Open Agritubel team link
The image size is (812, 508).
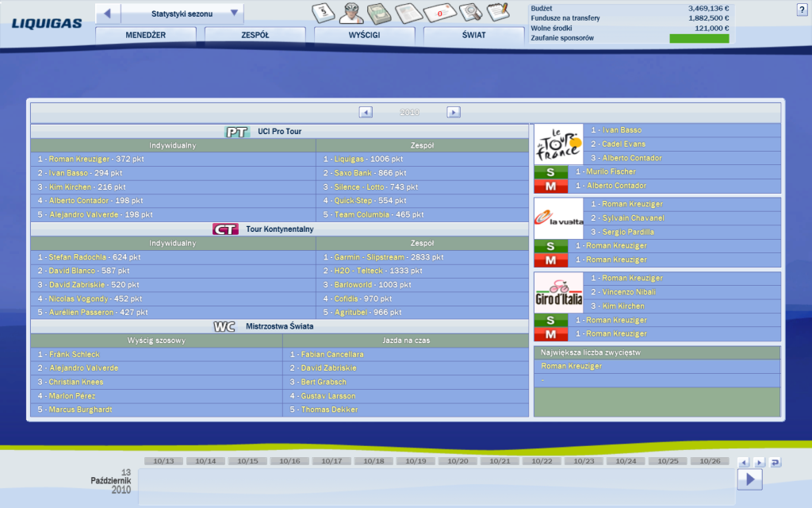(x=350, y=313)
